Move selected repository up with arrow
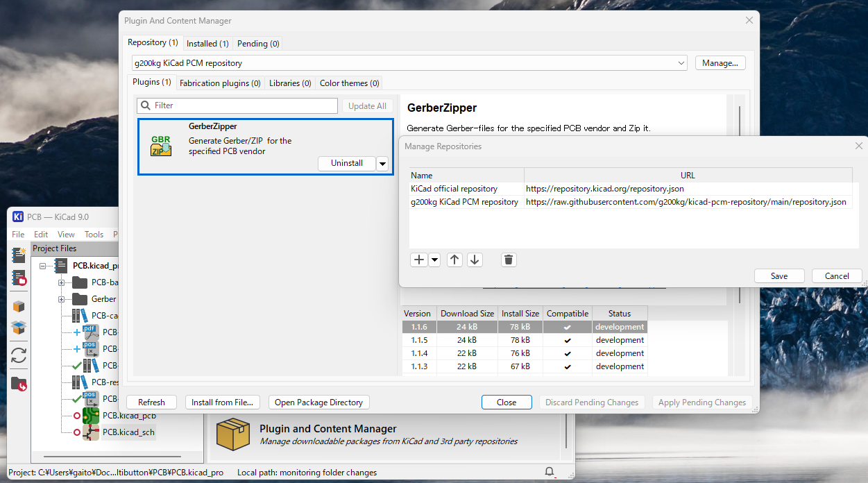The image size is (868, 483). pos(454,260)
